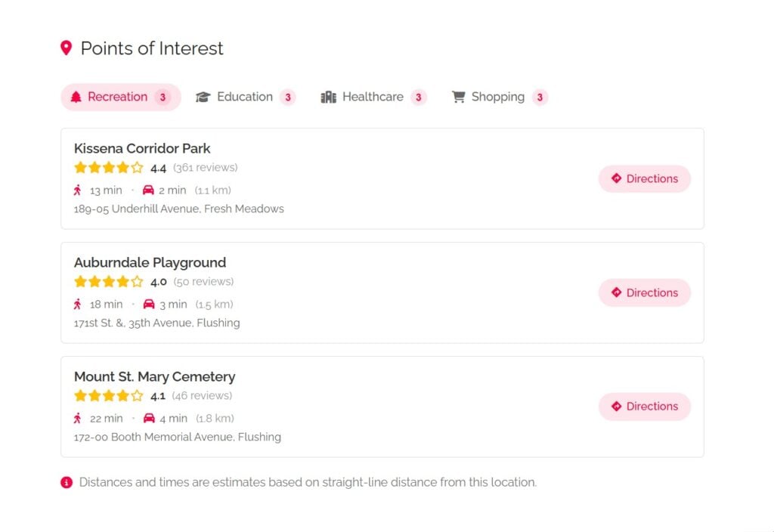Click the map pin icon beside Points of Interest
The height and width of the screenshot is (532, 774).
tap(67, 48)
